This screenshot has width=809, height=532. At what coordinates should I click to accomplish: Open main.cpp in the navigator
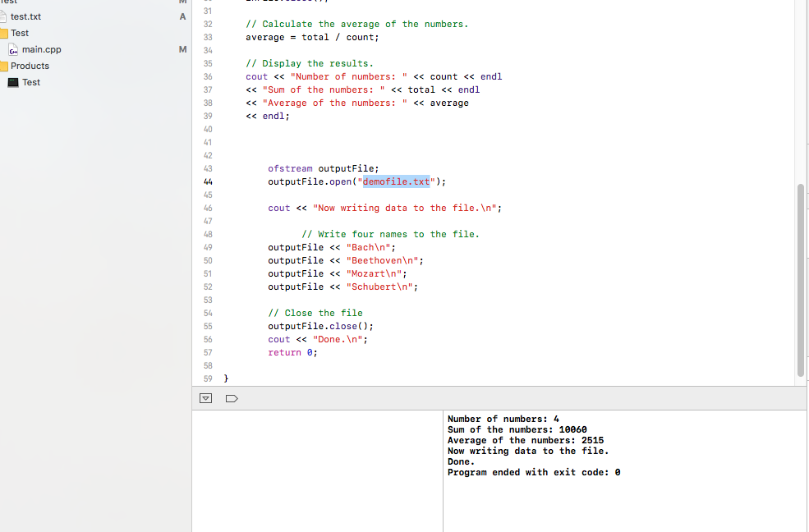coord(41,49)
